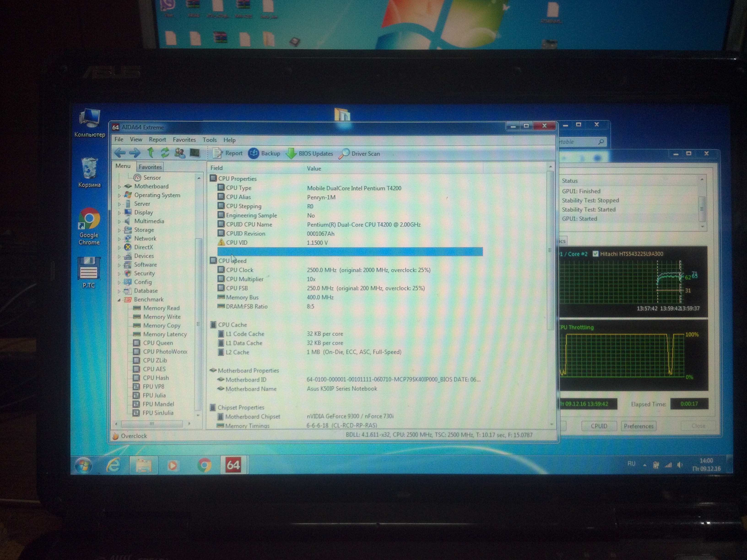Image resolution: width=747 pixels, height=560 pixels.
Task: Click the monitor icon in AIDA64 toolbar
Action: point(195,153)
